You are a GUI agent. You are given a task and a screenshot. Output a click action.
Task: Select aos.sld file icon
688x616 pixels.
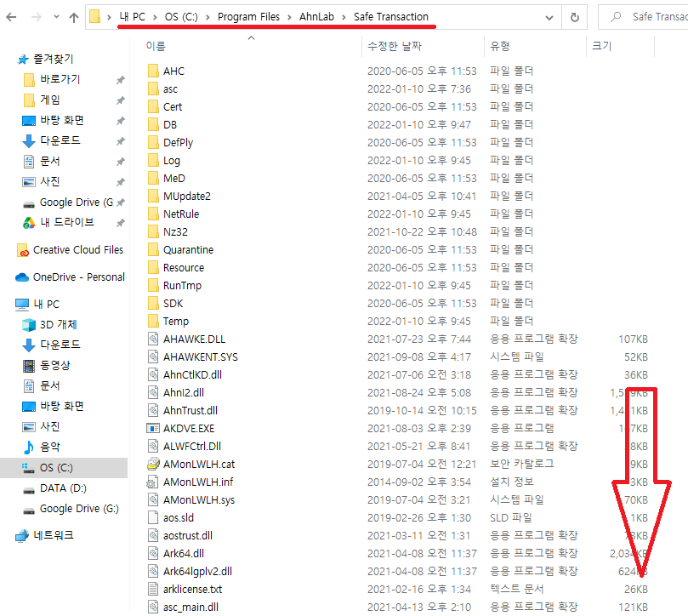click(x=153, y=517)
